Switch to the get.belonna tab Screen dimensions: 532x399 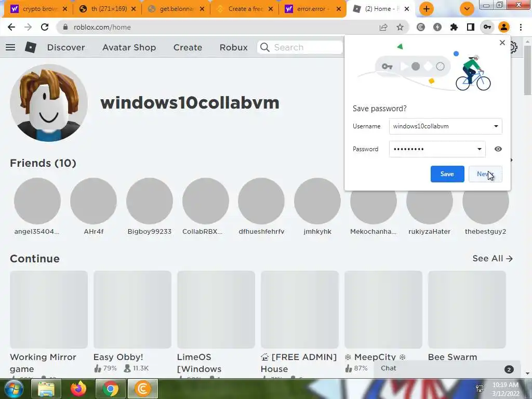(x=176, y=9)
